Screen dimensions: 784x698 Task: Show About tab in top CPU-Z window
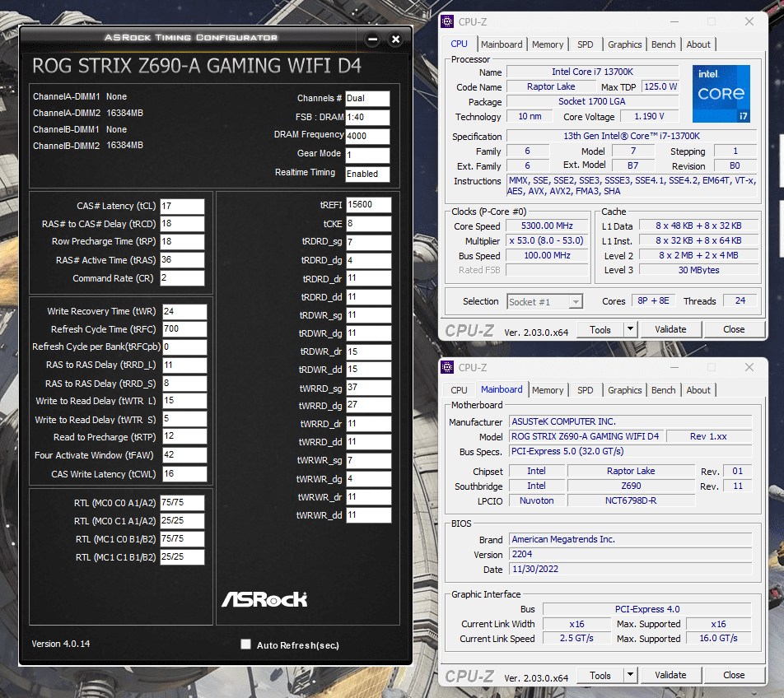[698, 44]
